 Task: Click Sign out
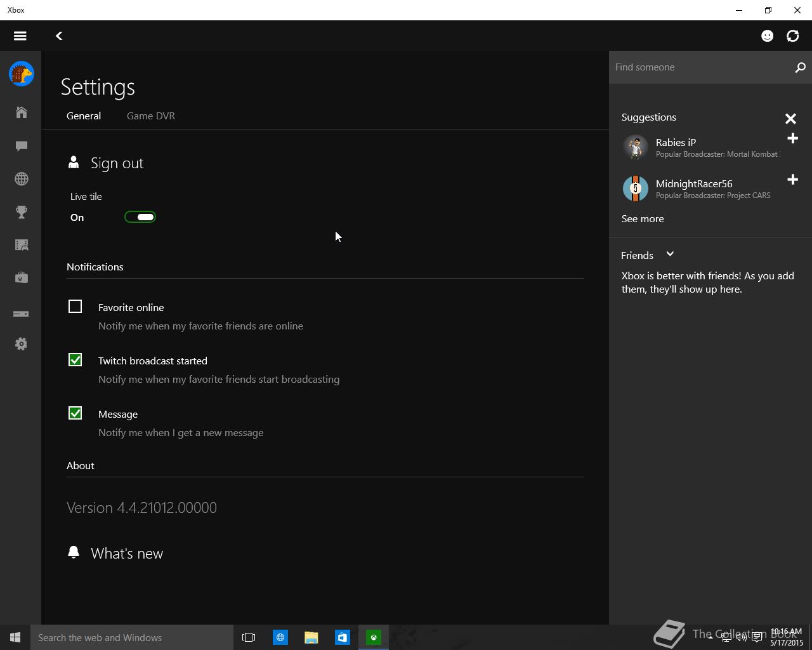tap(117, 163)
